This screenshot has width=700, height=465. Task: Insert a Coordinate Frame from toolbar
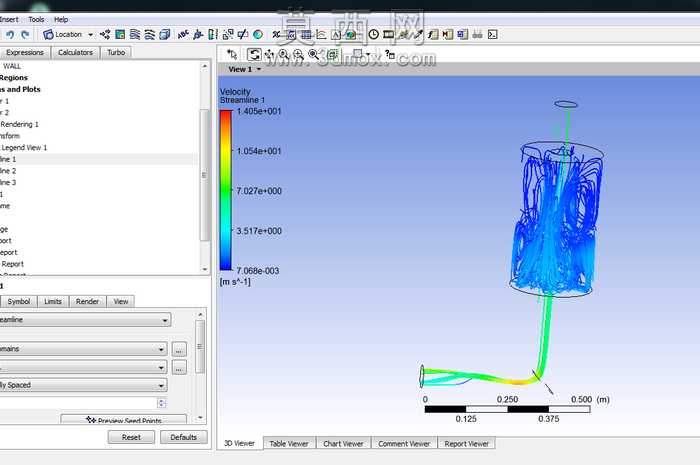point(198,34)
